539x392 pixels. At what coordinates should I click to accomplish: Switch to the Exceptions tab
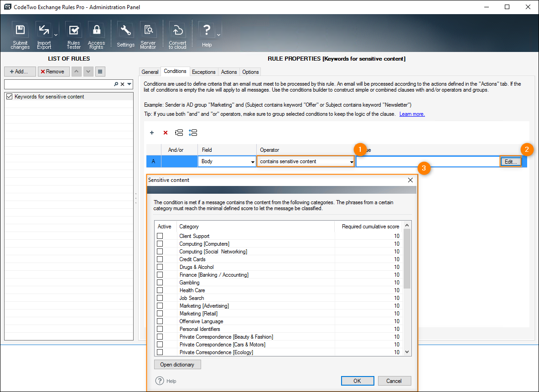click(x=203, y=72)
